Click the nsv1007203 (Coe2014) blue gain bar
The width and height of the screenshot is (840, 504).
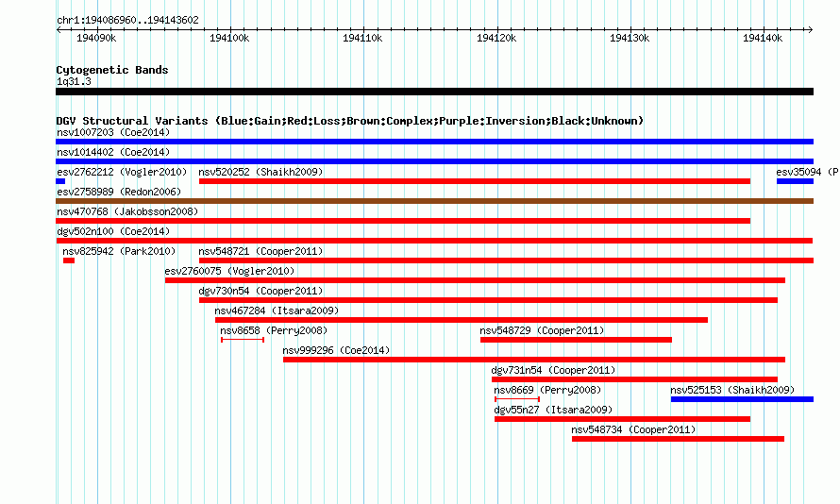tap(434, 142)
